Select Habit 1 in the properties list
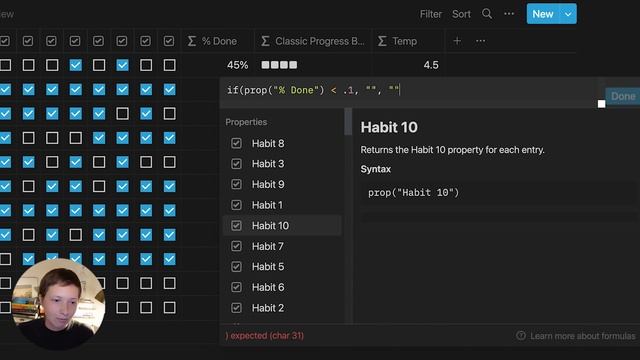The width and height of the screenshot is (640, 360). click(282, 205)
